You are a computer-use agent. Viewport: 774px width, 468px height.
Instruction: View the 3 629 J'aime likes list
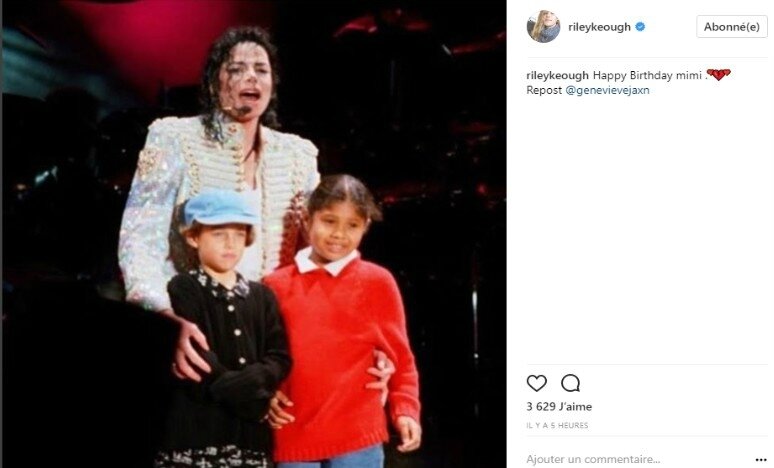[x=559, y=407]
